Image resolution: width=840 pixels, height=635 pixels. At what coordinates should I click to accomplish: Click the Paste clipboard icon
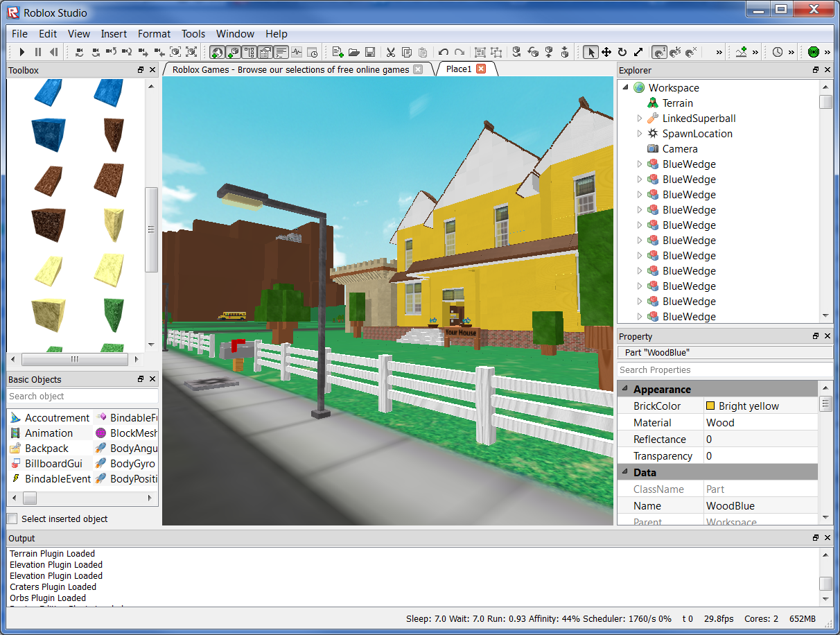(x=423, y=52)
